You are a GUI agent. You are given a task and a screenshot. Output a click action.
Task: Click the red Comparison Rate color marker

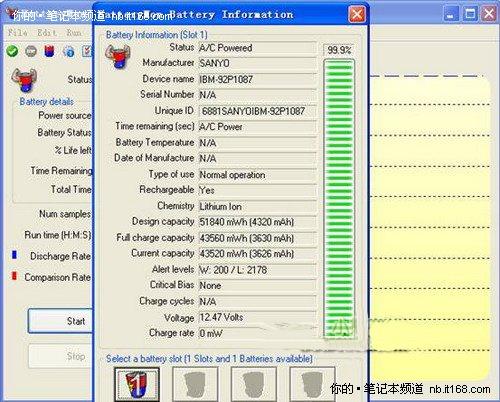click(x=14, y=276)
